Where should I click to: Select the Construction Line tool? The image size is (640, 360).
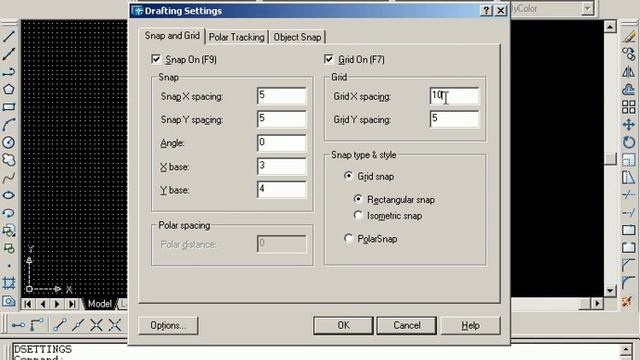[9, 54]
